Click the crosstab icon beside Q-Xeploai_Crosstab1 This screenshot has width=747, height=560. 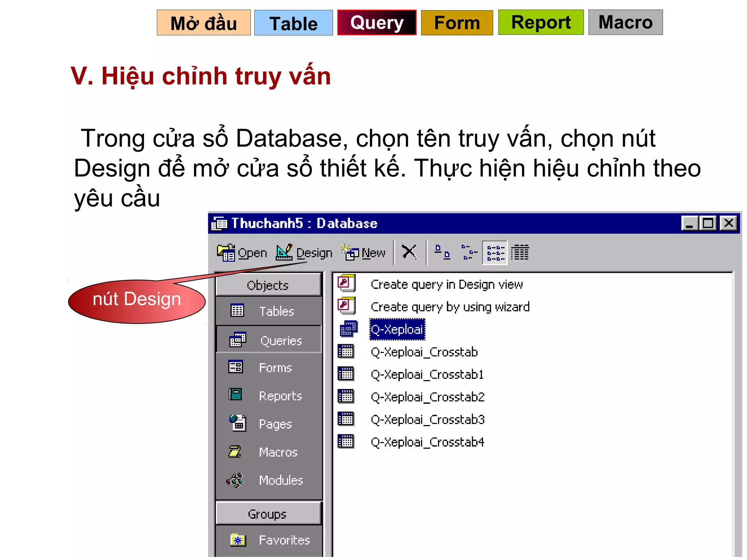pos(346,374)
